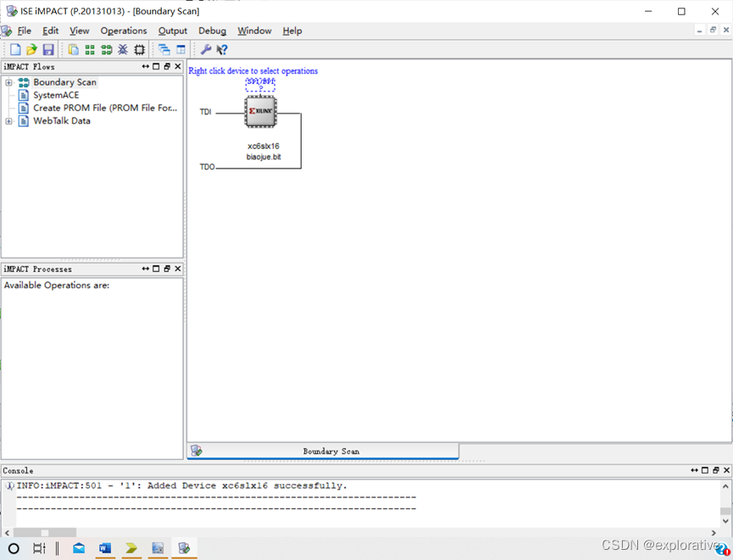Image resolution: width=733 pixels, height=560 pixels.
Task: Click the Initialize Chain toolbar icon
Action: 107,49
